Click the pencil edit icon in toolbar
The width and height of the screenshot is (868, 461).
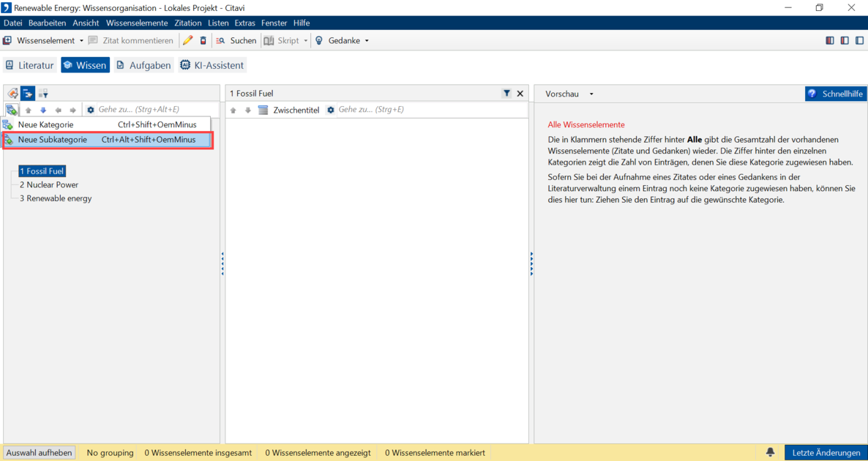188,41
